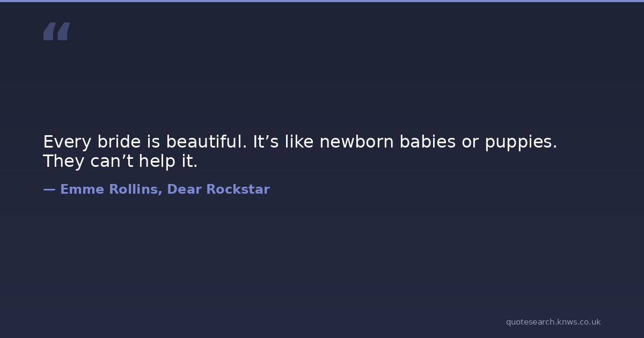Screen dimensions: 644x338
Task: Click the word "puppies" in the quote
Action: [x=521, y=142]
